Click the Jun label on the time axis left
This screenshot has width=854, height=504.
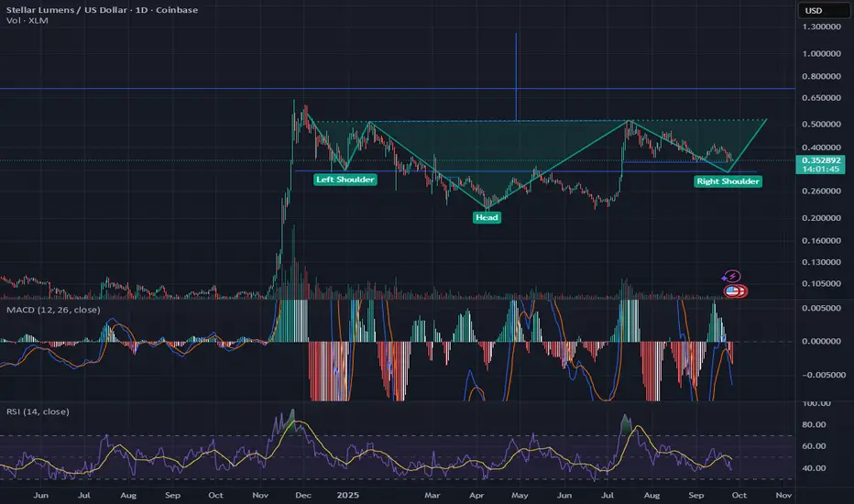(x=40, y=495)
